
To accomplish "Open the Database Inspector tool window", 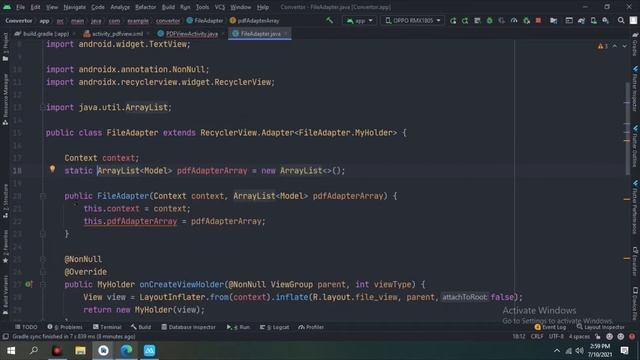I will pyautogui.click(x=188, y=327).
